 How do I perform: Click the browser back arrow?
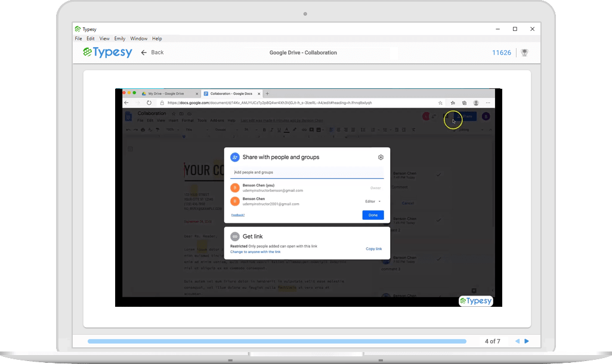pyautogui.click(x=126, y=103)
